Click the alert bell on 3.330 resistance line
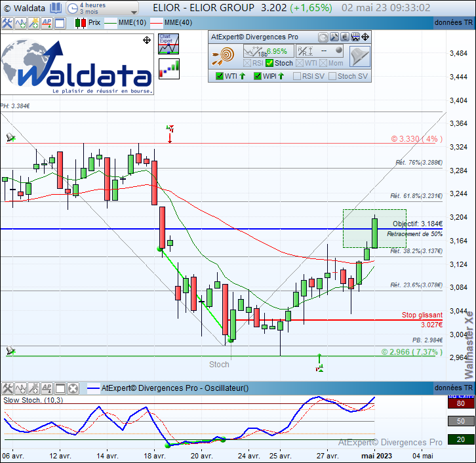Screen dimensions: 476x463 click(x=11, y=138)
